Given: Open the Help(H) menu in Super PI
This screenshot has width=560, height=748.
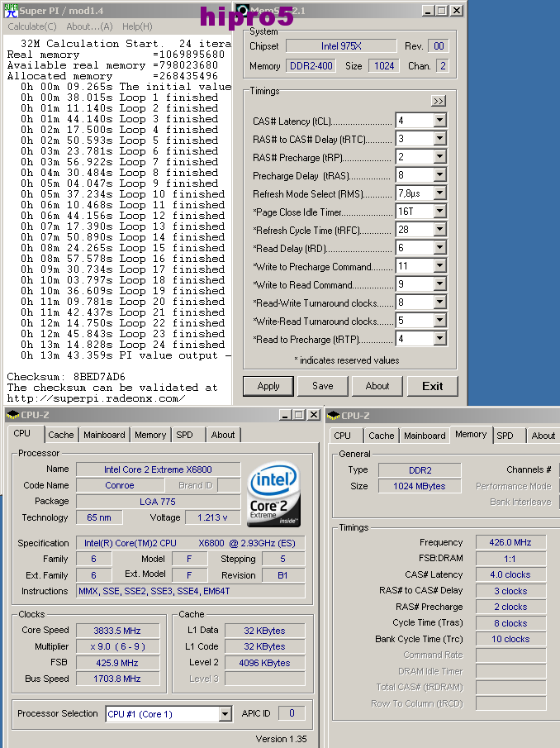Looking at the screenshot, I should [x=137, y=26].
